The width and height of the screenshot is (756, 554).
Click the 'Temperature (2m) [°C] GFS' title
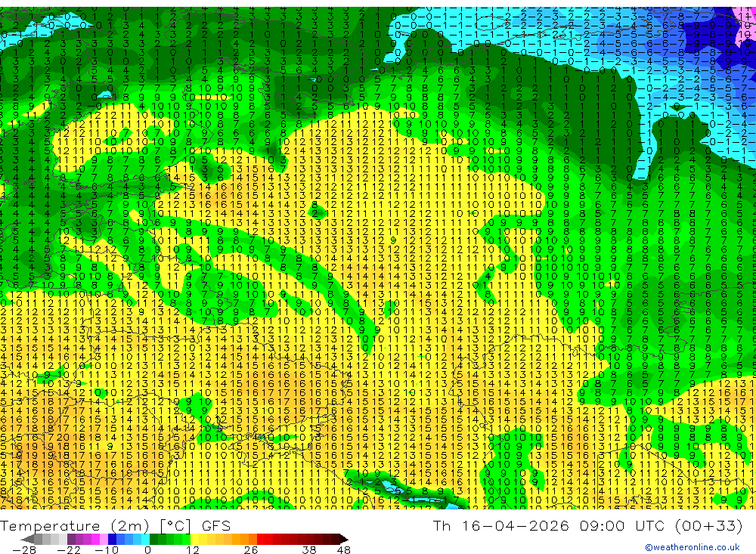click(115, 525)
